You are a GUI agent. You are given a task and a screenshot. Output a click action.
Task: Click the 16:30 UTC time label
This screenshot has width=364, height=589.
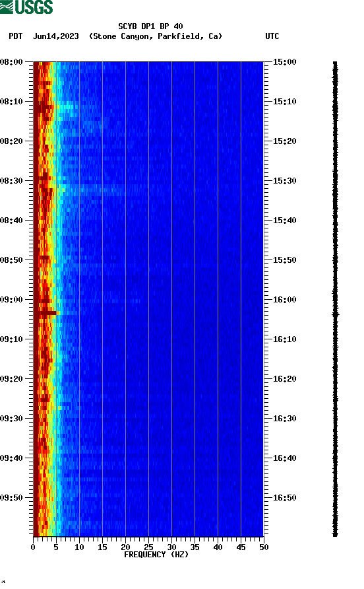point(284,419)
